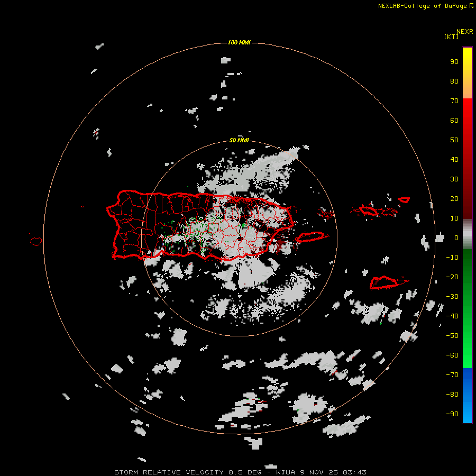Image resolution: width=476 pixels, height=476 pixels.
Task: Click the KJUA radar site identifier
Action: click(286, 472)
